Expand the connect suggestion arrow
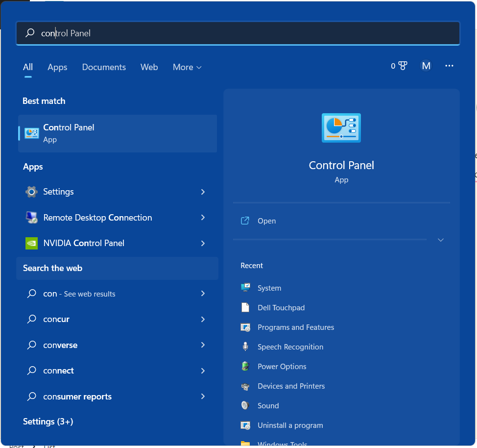 point(203,371)
